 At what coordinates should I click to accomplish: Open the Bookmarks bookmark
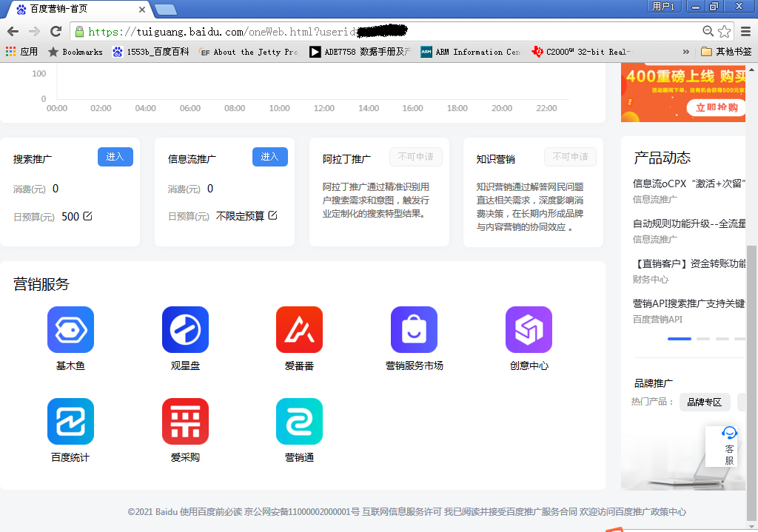(76, 52)
